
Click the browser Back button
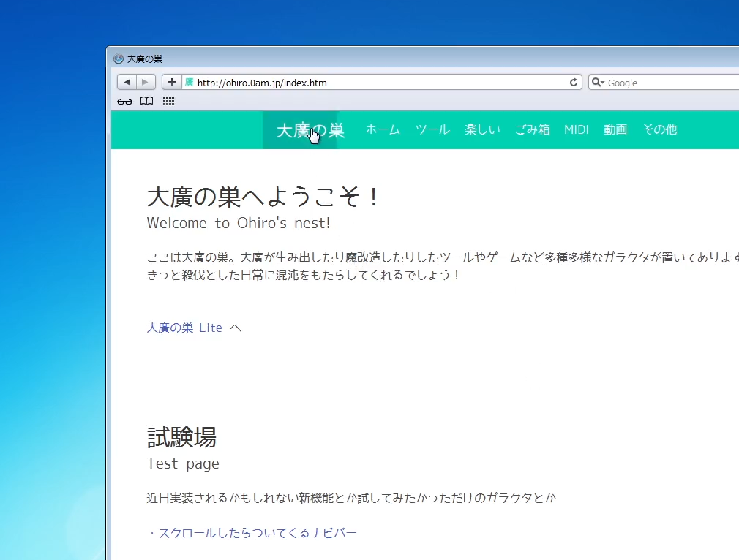point(127,82)
